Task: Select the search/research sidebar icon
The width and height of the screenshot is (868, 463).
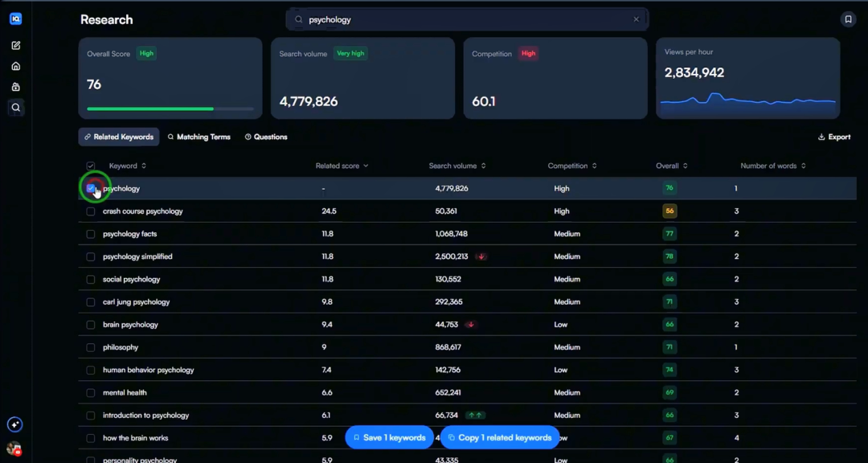Action: pos(15,108)
